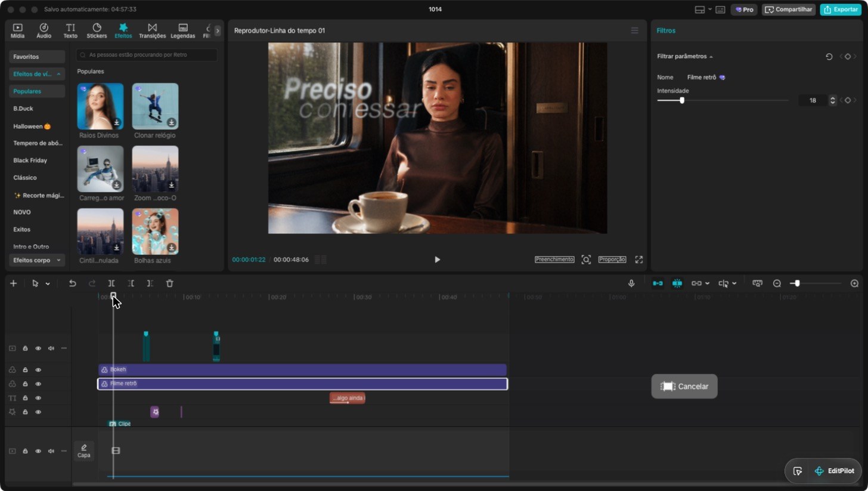Undo the last edit

point(73,283)
